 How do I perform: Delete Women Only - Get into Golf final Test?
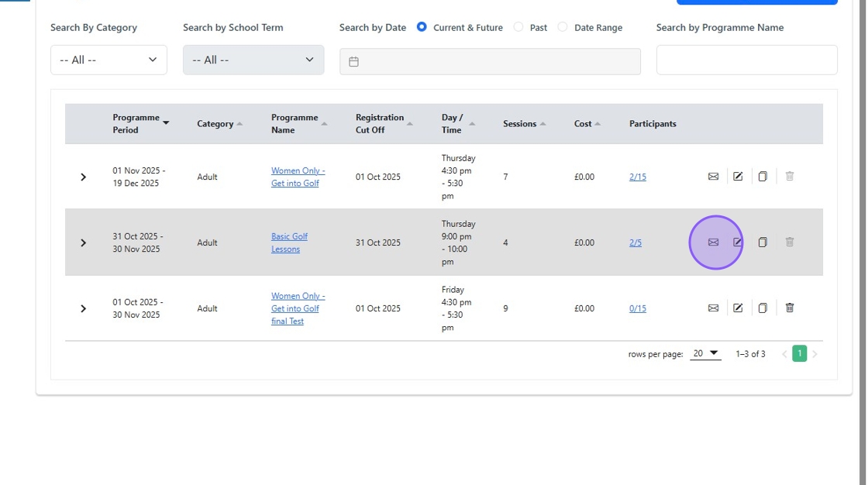790,308
